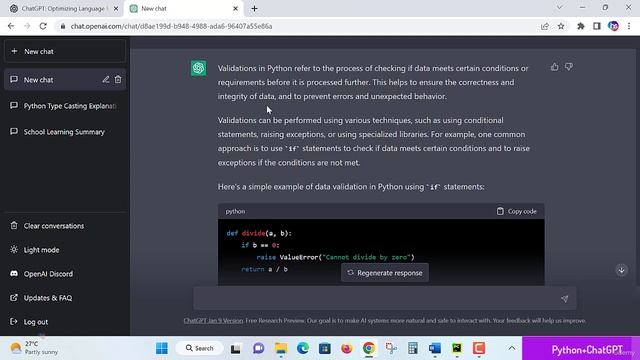Close the ChatGPT: Optimizing Language tab
640x360 pixels.
(x=116, y=8)
